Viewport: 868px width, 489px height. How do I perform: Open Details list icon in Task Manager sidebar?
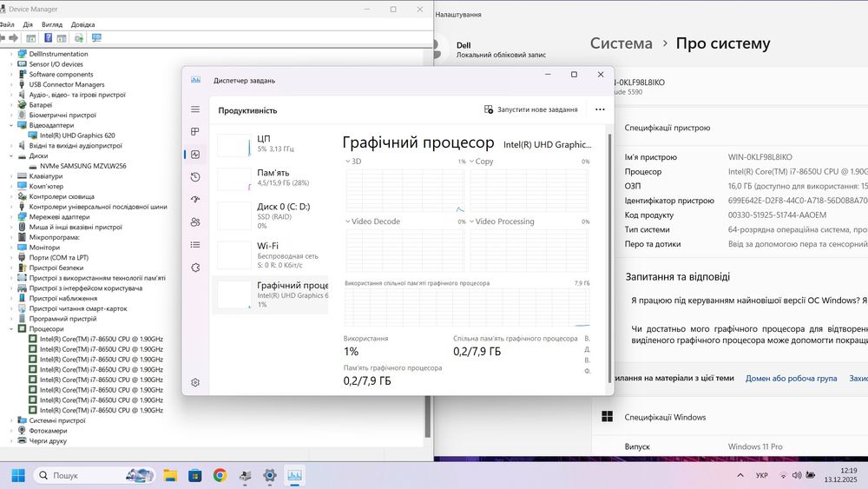pos(194,245)
